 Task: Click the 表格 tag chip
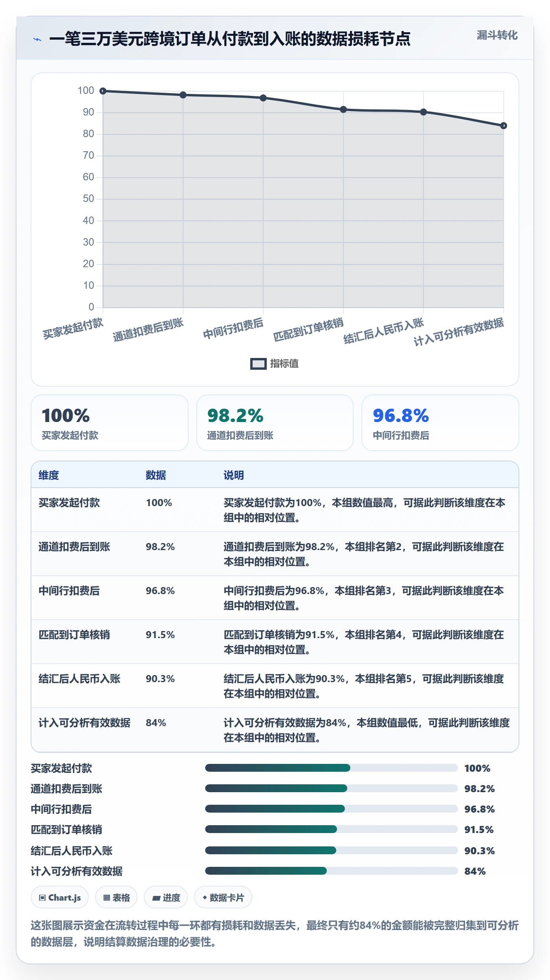coord(116,897)
